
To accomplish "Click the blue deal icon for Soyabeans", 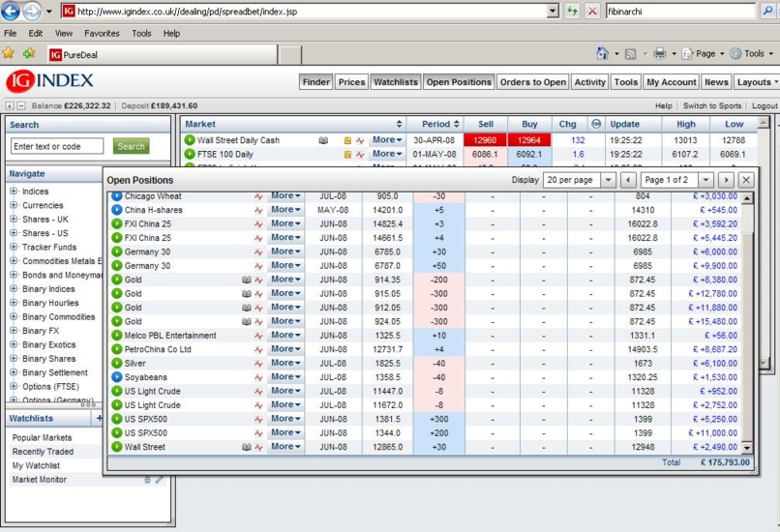I will click(116, 377).
